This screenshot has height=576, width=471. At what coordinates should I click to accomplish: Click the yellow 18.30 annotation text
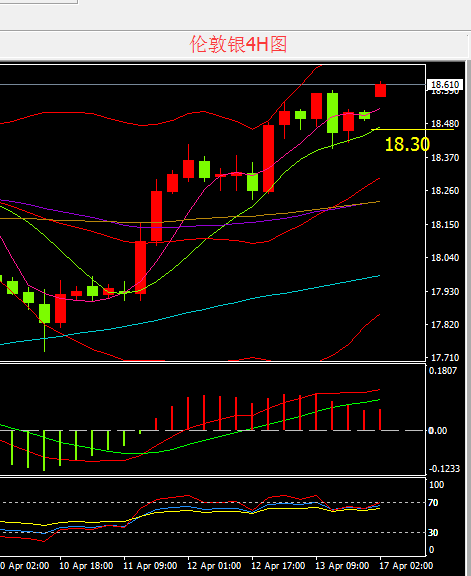coord(407,144)
